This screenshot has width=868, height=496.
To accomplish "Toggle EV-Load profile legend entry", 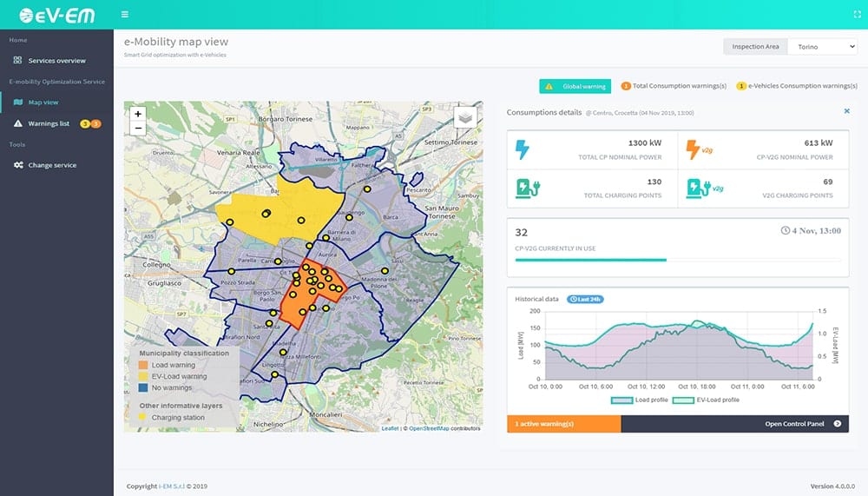I will click(x=706, y=400).
